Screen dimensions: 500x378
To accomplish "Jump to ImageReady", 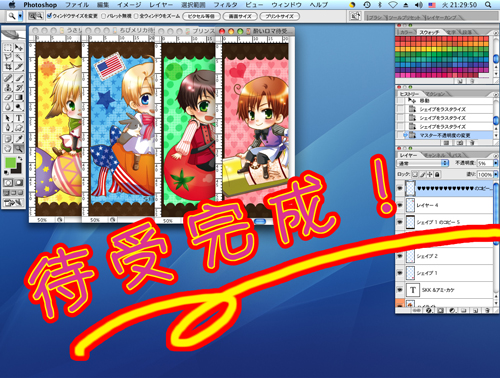I will (x=13, y=202).
